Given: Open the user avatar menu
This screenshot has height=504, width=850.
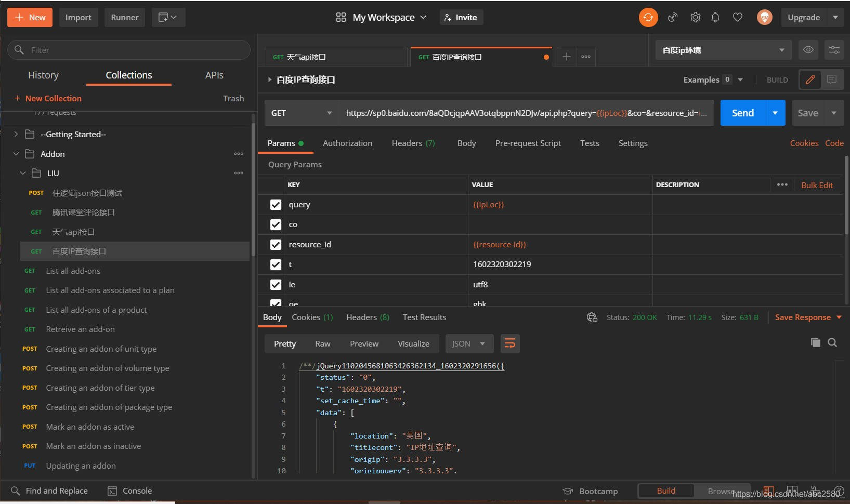Looking at the screenshot, I should (x=764, y=17).
